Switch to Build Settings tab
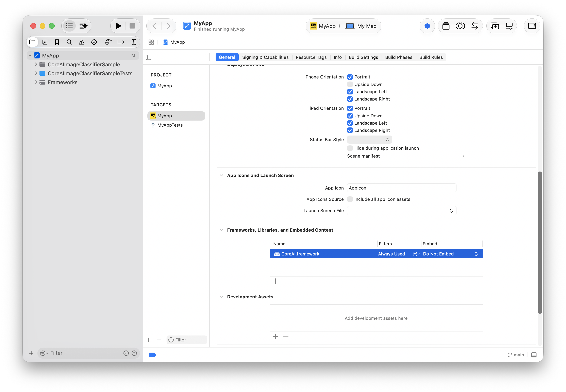This screenshot has width=566, height=392. click(x=363, y=57)
